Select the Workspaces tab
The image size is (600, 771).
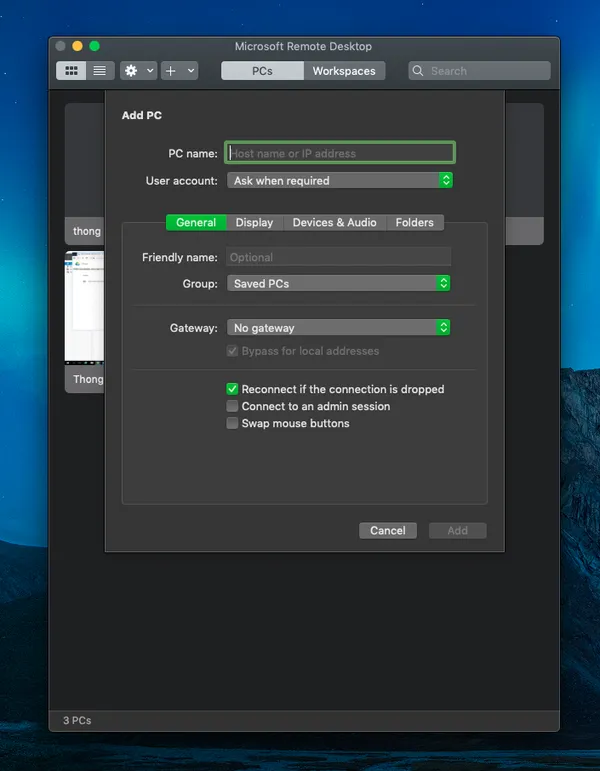344,71
